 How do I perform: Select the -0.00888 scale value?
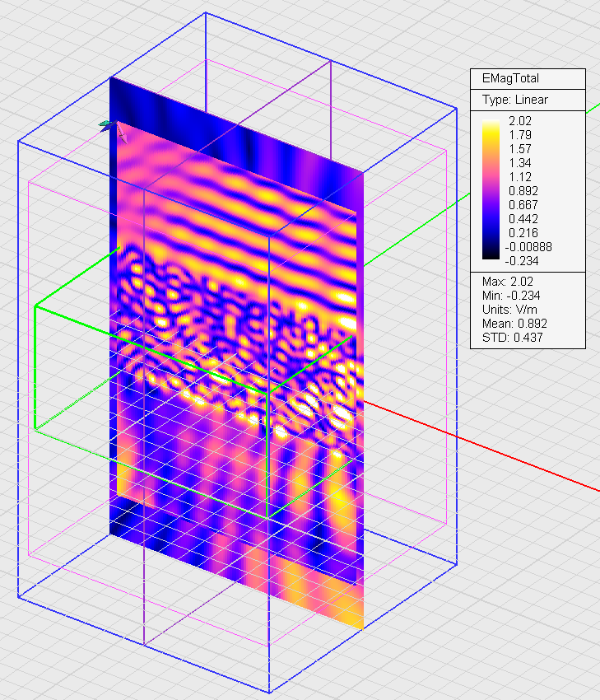(528, 247)
